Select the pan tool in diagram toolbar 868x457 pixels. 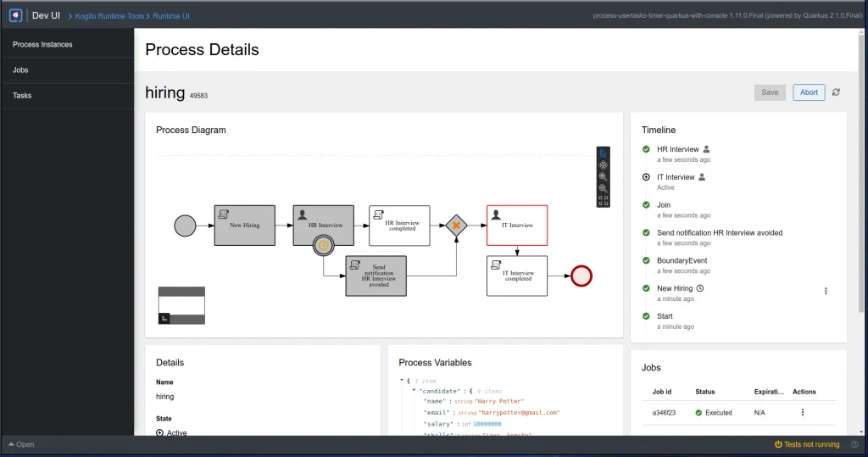click(x=603, y=165)
